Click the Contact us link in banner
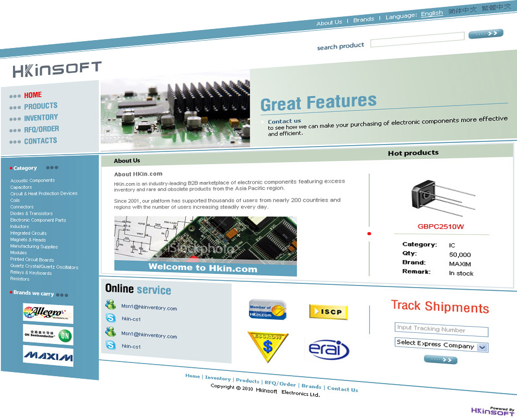The height and width of the screenshot is (420, 517). (284, 121)
